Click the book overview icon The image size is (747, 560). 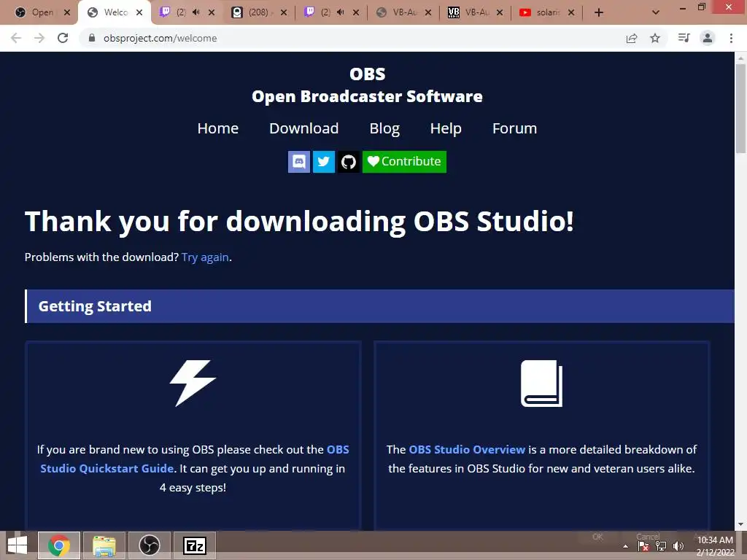click(x=542, y=384)
